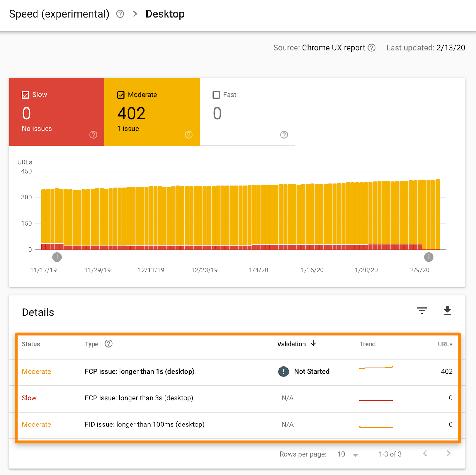Click the help icon next to Type column
This screenshot has width=476, height=475.
[108, 344]
